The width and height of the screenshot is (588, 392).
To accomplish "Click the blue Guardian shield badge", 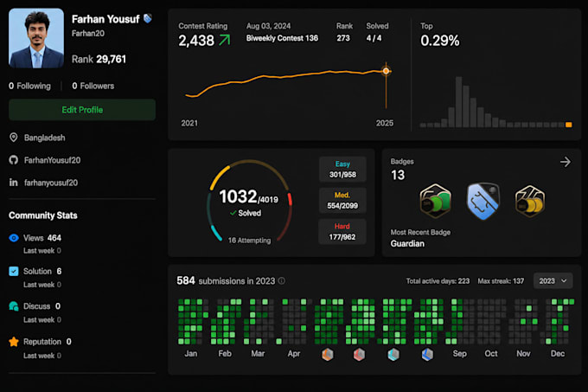I will [483, 201].
